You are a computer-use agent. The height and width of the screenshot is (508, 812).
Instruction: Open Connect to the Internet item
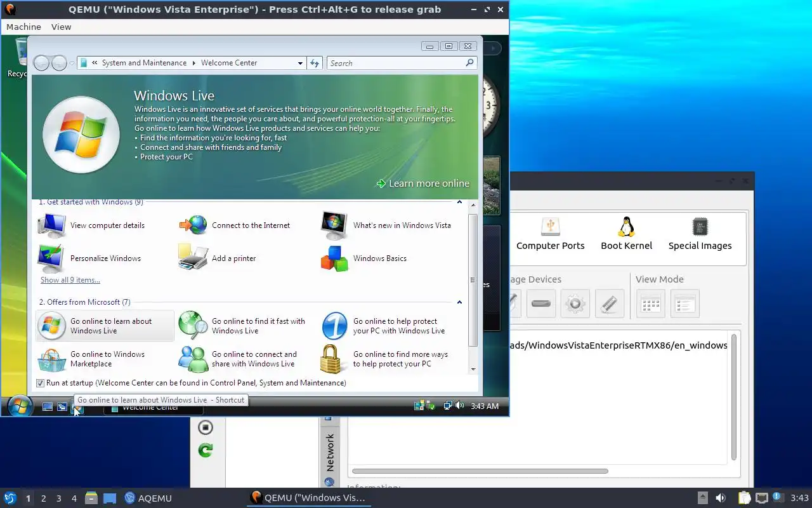235,225
